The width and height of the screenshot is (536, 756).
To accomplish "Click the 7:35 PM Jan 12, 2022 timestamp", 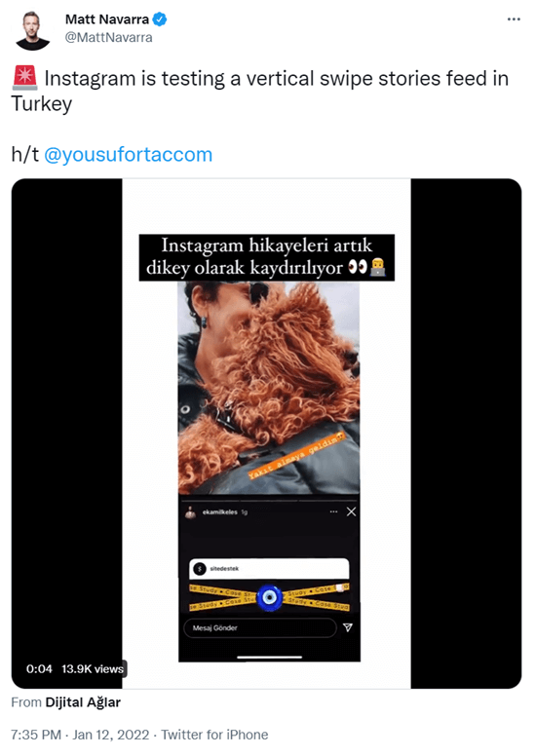I will pos(80,735).
